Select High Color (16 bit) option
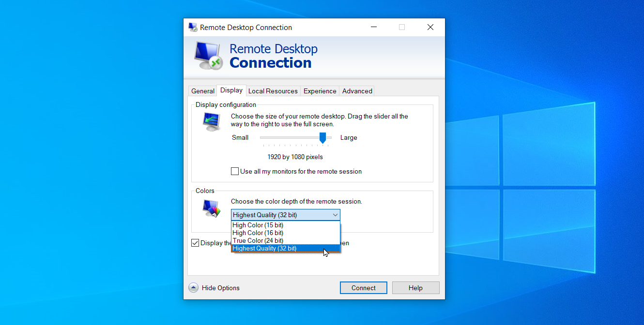The height and width of the screenshot is (325, 644). tap(286, 233)
